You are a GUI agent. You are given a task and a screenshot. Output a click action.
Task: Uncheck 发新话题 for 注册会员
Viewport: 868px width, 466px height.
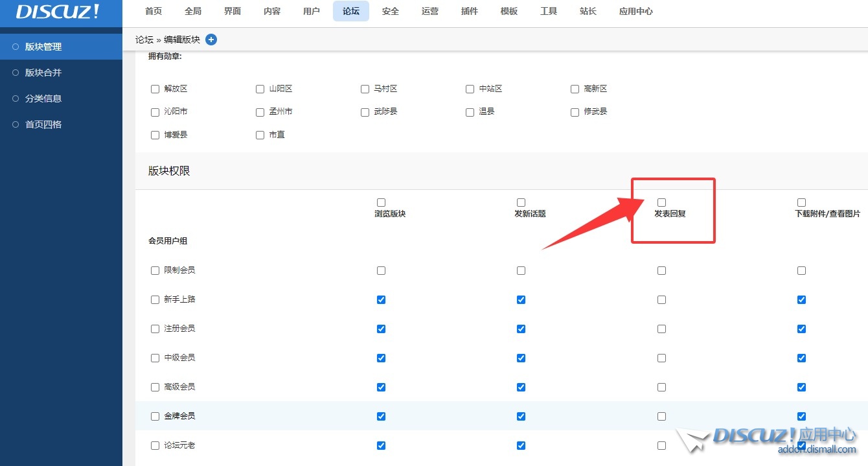[x=521, y=329]
